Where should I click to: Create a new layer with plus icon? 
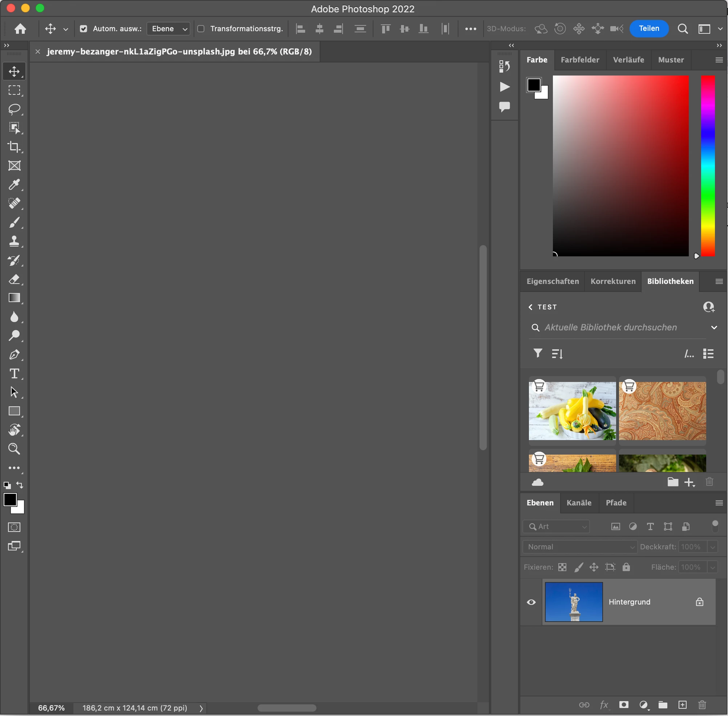pos(682,705)
